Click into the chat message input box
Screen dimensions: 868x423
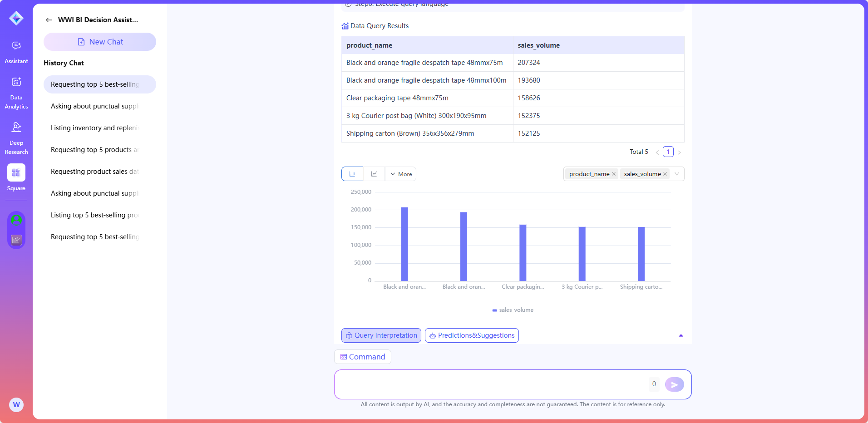click(x=490, y=384)
